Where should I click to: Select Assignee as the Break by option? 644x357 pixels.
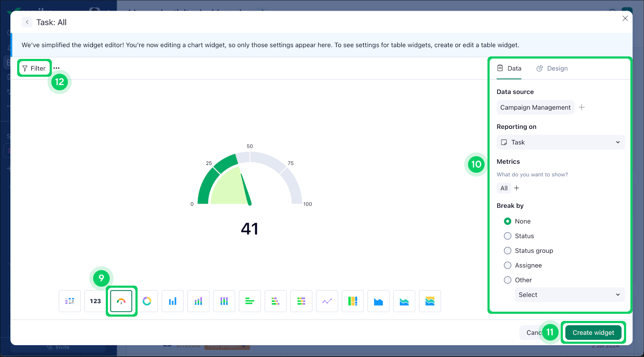pos(507,265)
